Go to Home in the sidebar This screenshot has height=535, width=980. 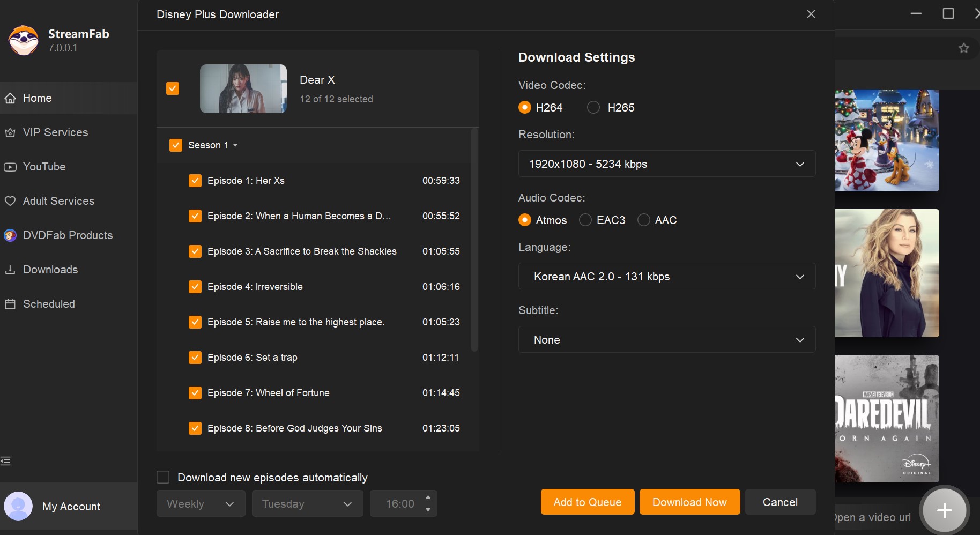[37, 98]
